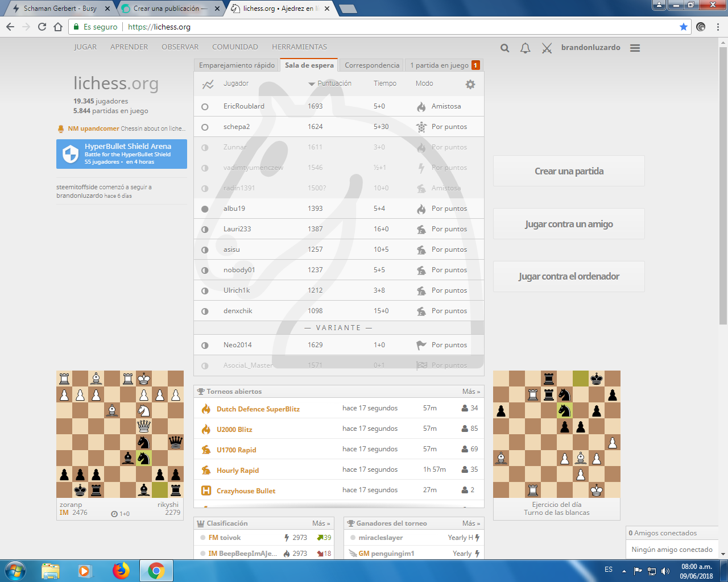The width and height of the screenshot is (728, 582).
Task: Show hidden system tray icons arrow
Action: (624, 571)
